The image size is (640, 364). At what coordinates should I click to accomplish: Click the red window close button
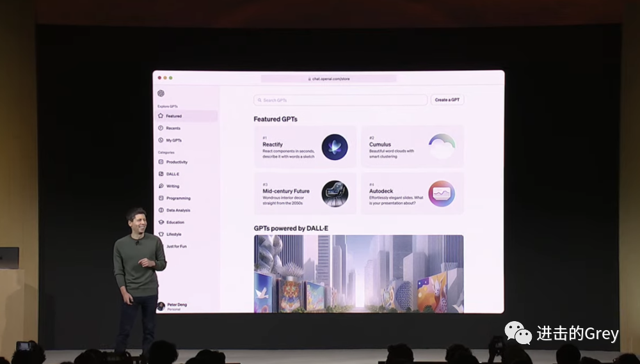click(x=159, y=78)
